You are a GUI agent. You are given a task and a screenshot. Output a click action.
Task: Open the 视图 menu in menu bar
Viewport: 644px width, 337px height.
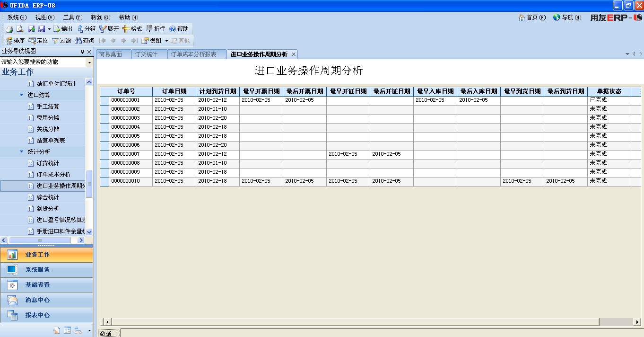coord(44,18)
